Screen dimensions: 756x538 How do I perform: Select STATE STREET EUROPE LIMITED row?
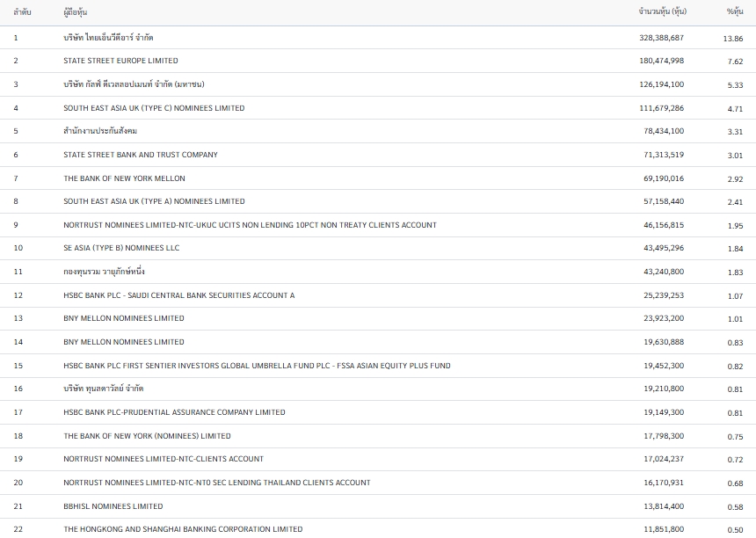tap(378, 61)
